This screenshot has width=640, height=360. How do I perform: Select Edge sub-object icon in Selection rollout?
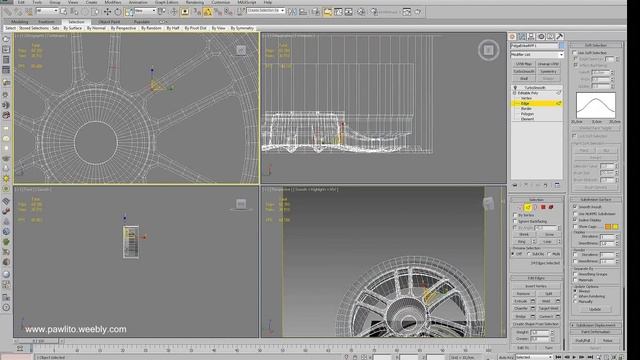[x=528, y=207]
